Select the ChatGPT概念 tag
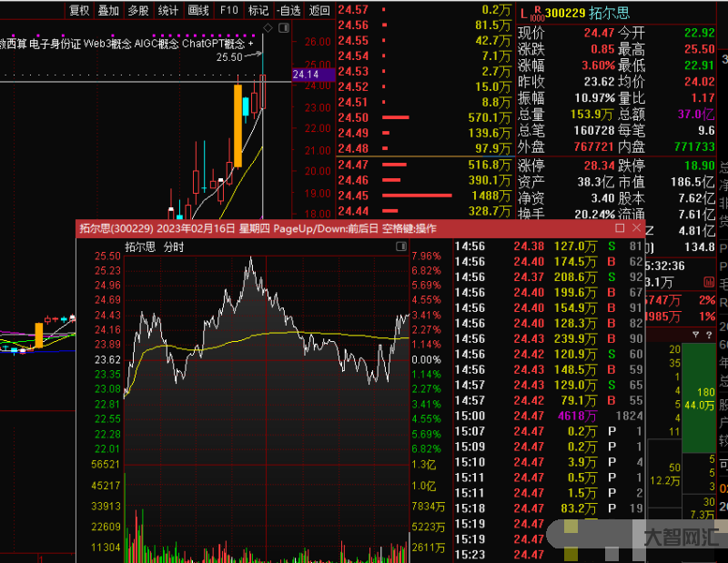728x563 pixels. [x=214, y=43]
